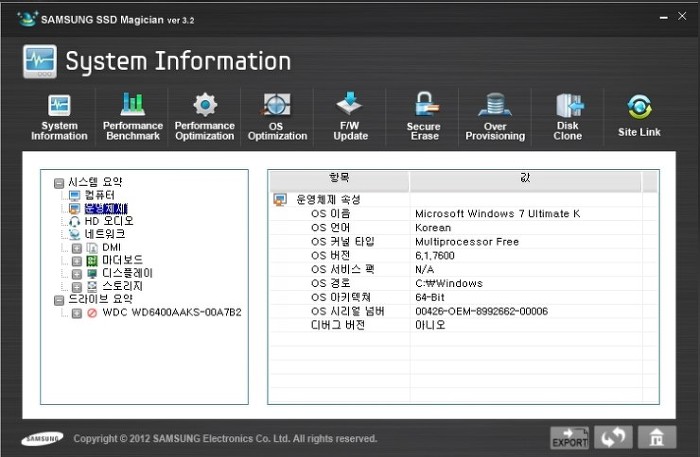Select the 마더보드 tree label
Image resolution: width=700 pixels, height=457 pixels.
pyautogui.click(x=122, y=260)
